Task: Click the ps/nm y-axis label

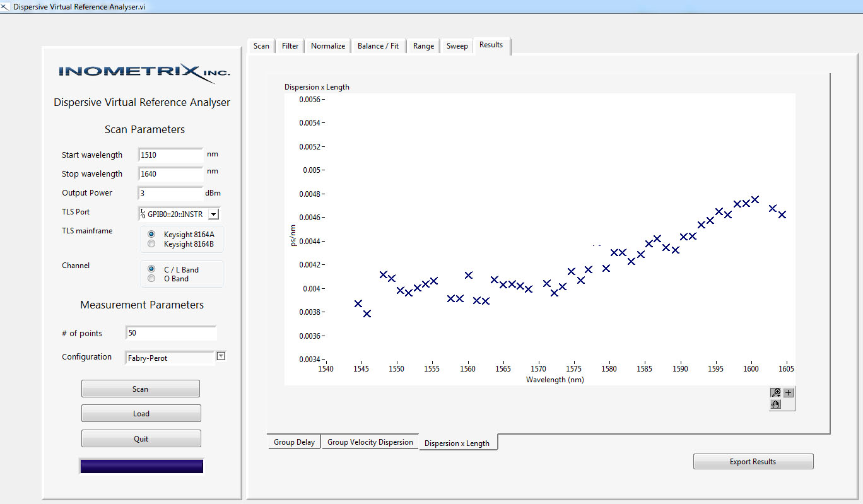Action: pos(293,235)
